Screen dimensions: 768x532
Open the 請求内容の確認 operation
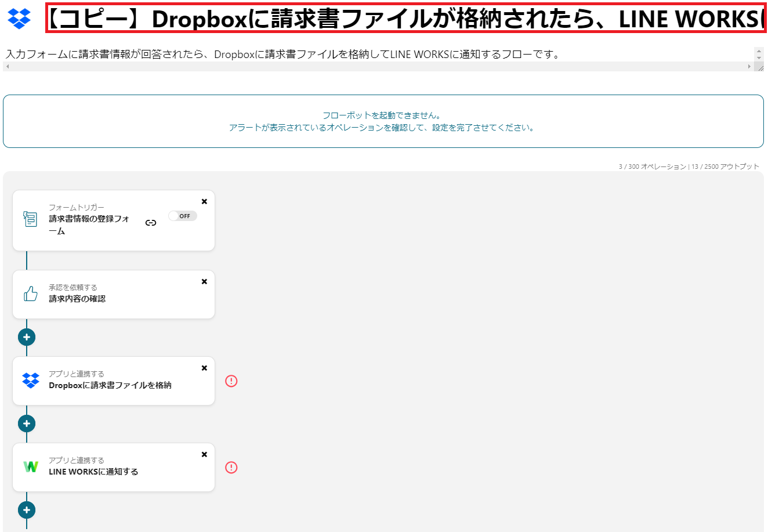pos(114,294)
